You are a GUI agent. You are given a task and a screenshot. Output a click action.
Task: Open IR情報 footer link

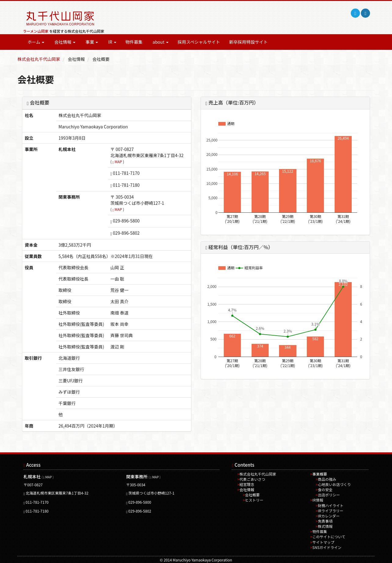click(x=318, y=500)
